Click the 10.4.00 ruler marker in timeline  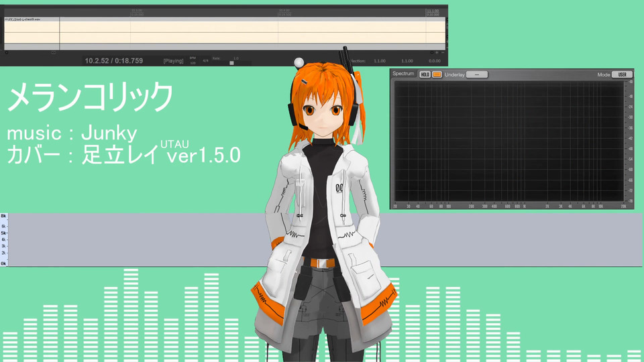click(x=284, y=11)
